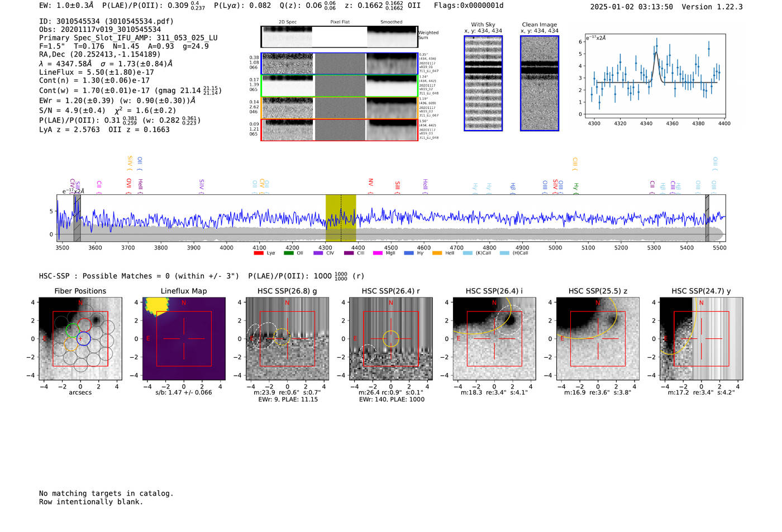Screen dimensions: 782x532
Task: Click the EWr: 140, PLAE: 1000 caption
Action: 392,400
